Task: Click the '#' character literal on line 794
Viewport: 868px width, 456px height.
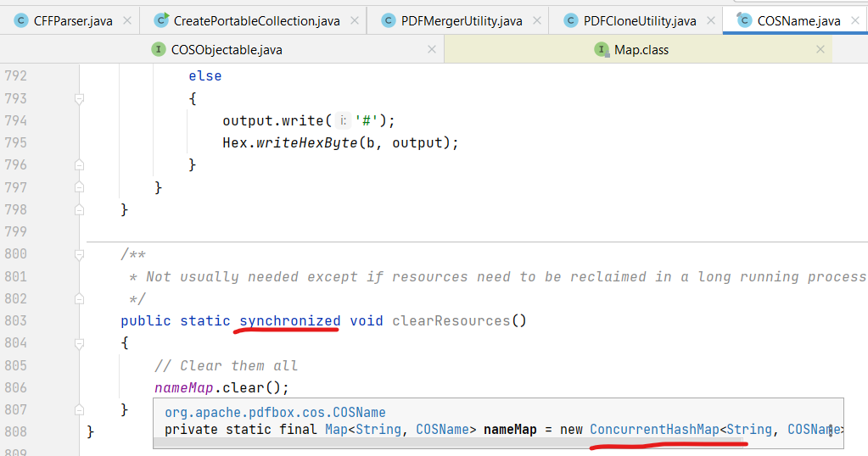Action: coord(366,121)
